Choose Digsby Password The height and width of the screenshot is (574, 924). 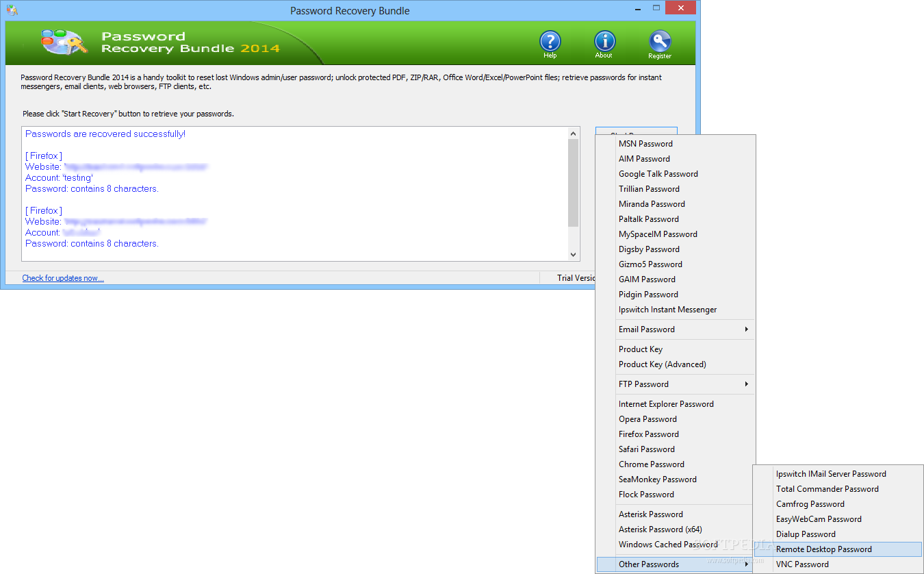point(676,249)
